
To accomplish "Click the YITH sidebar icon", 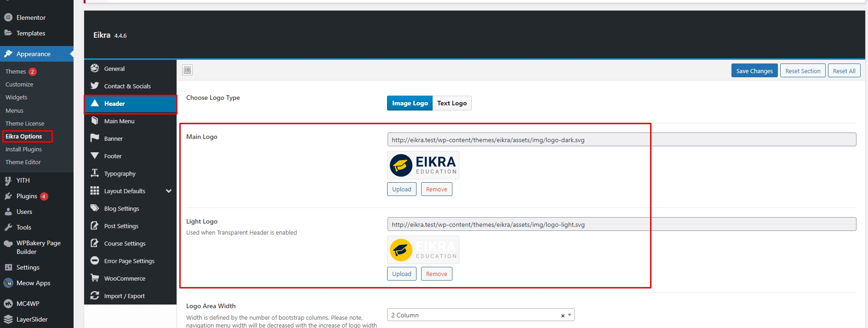I will [x=8, y=180].
